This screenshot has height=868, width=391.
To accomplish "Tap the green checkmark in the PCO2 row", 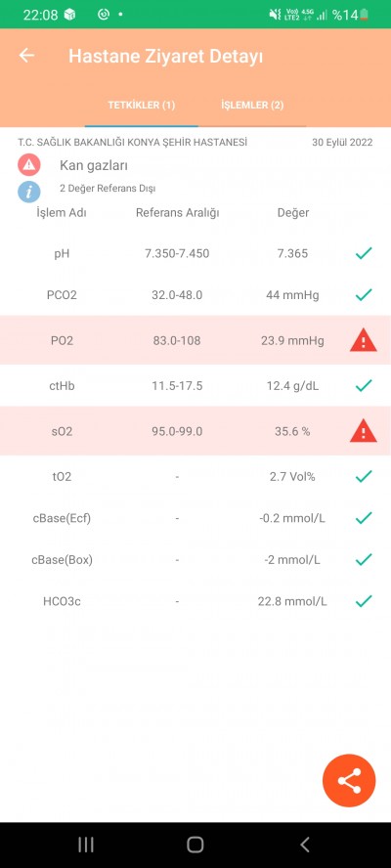I will 364,294.
